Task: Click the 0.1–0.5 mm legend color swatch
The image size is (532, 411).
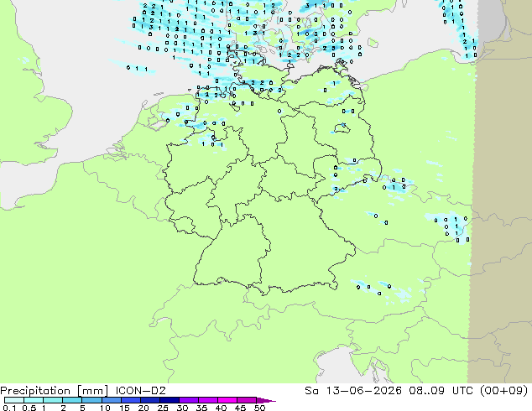Action: (x=14, y=400)
